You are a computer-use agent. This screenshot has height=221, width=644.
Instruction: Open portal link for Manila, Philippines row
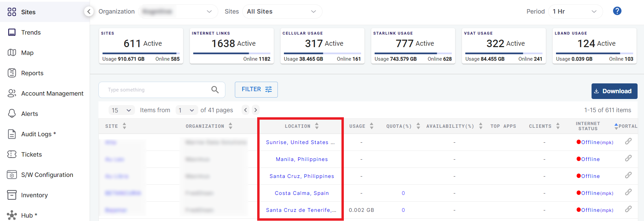pyautogui.click(x=628, y=158)
